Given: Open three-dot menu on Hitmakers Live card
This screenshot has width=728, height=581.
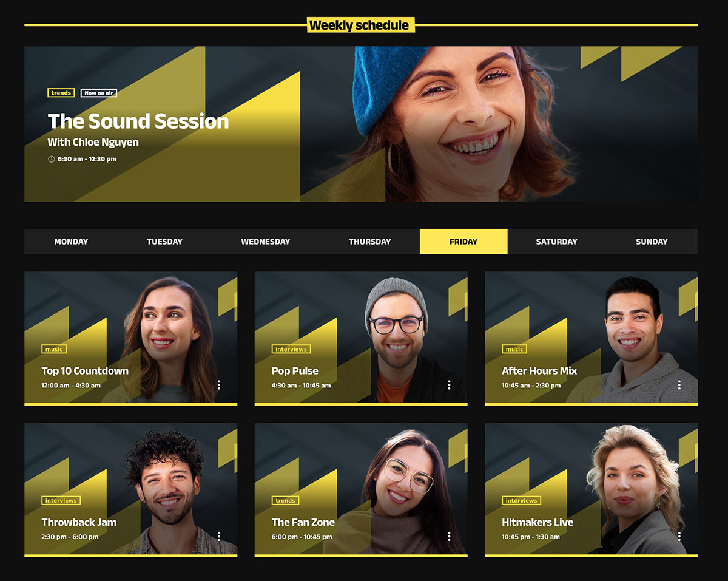Looking at the screenshot, I should point(679,536).
